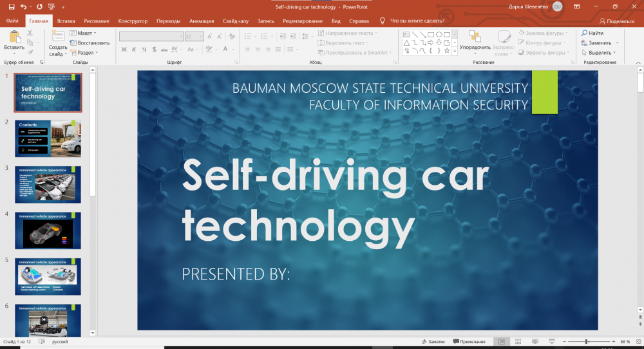644x349 pixels.
Task: Decrease font size with smaller A icon
Action: pyautogui.click(x=220, y=37)
